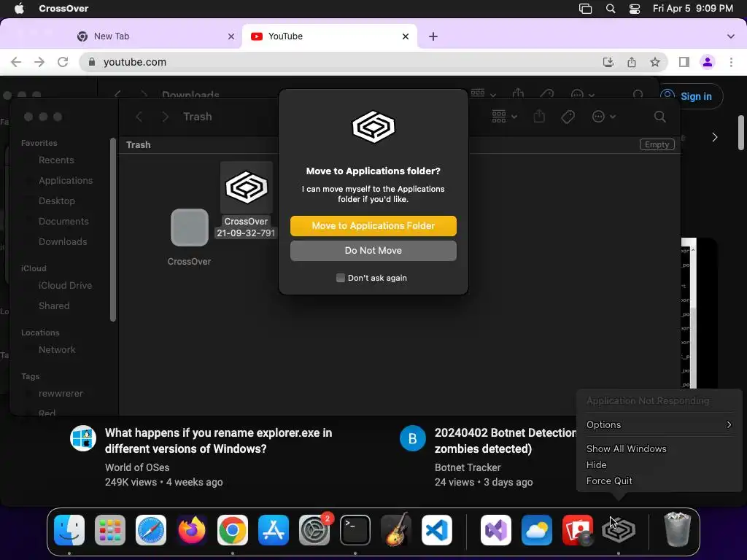Select Applications in the Finder sidebar
The image size is (747, 560).
pyautogui.click(x=66, y=181)
